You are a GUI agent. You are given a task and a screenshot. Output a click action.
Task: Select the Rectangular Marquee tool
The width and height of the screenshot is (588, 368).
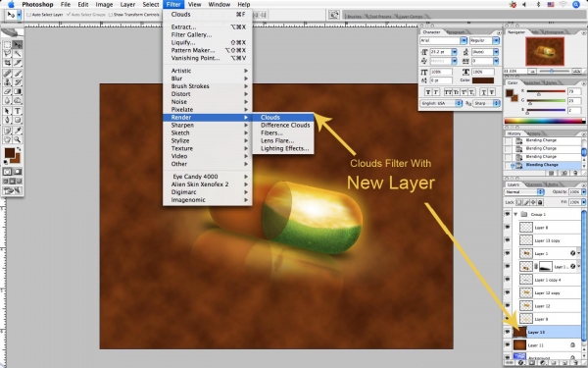click(7, 45)
